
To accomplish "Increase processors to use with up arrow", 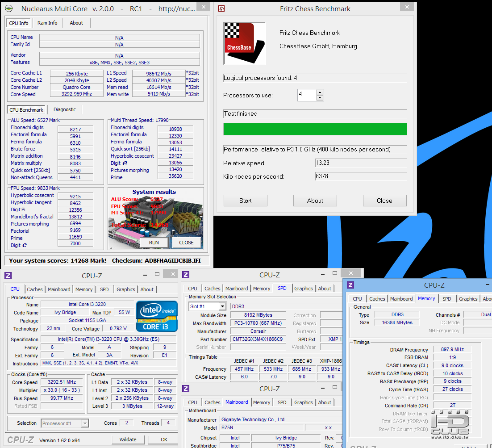I will tap(320, 92).
